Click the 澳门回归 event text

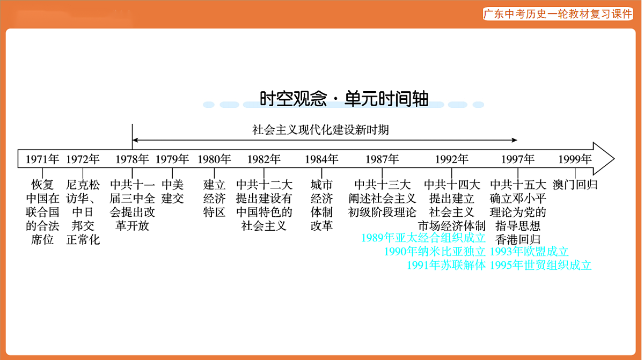click(x=575, y=185)
